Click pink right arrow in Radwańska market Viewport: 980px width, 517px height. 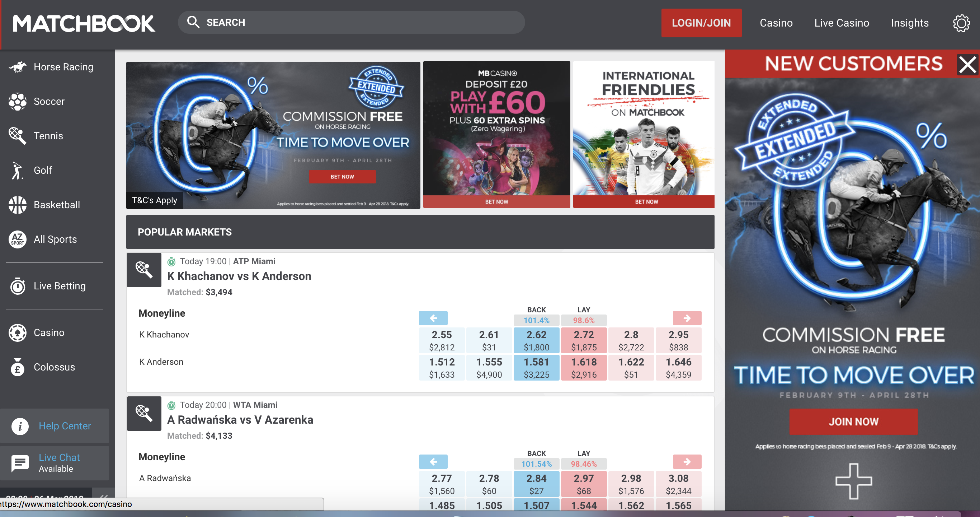(687, 462)
